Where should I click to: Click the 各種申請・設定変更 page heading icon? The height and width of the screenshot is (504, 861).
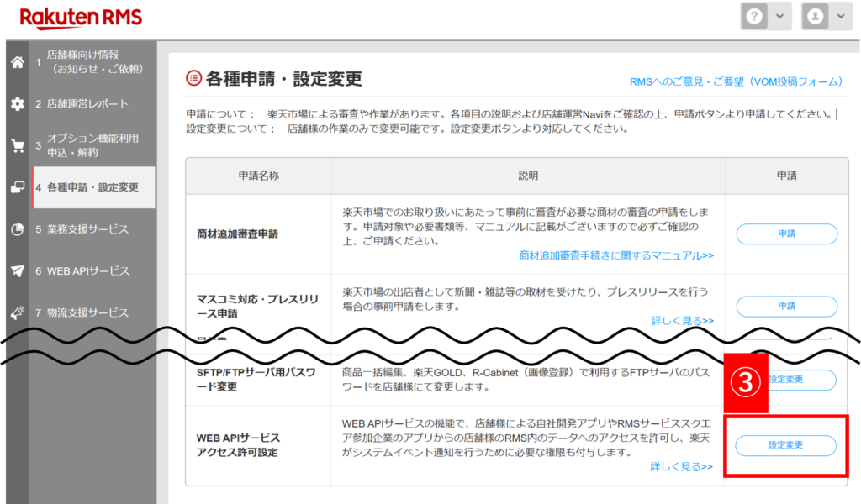[194, 78]
